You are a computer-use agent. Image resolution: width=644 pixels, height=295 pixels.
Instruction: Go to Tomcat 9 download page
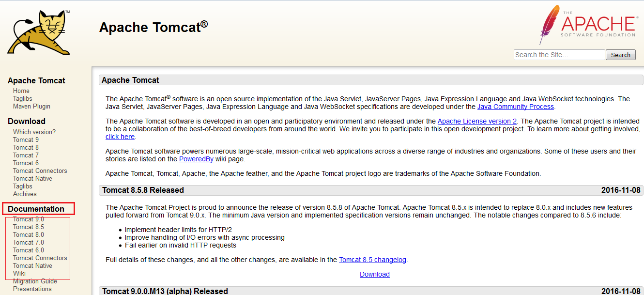(26, 140)
